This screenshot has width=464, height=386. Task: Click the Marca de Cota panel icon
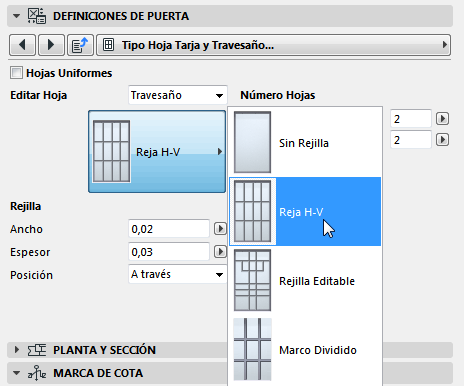click(x=37, y=373)
